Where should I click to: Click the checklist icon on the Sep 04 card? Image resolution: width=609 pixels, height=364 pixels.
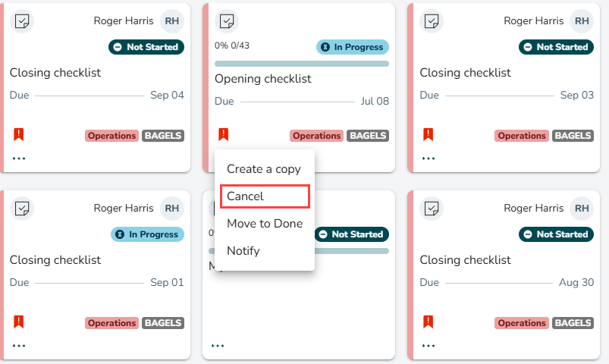pyautogui.click(x=22, y=21)
